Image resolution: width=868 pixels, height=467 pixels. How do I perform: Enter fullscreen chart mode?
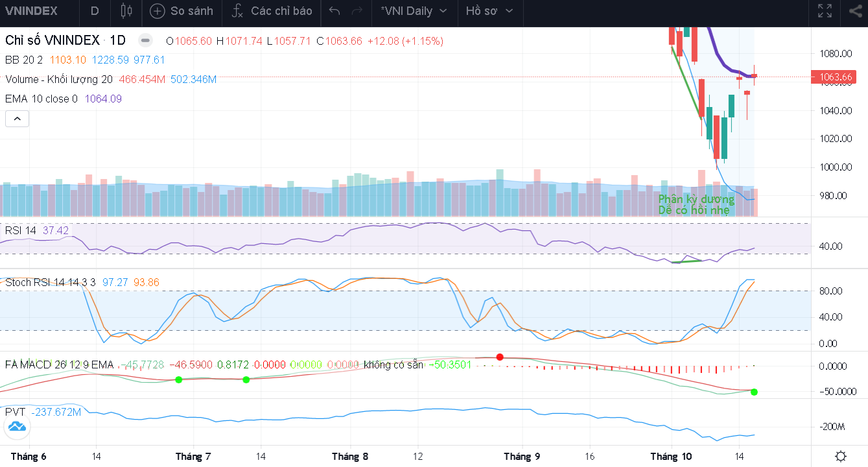(825, 11)
